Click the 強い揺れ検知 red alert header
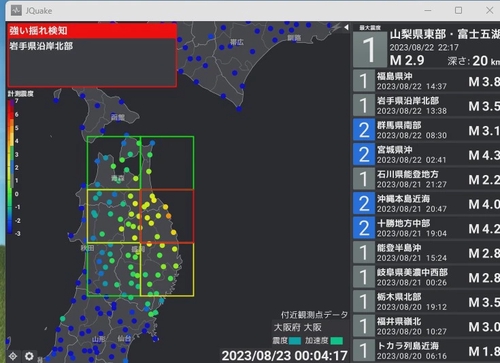500x363 pixels. tap(92, 31)
